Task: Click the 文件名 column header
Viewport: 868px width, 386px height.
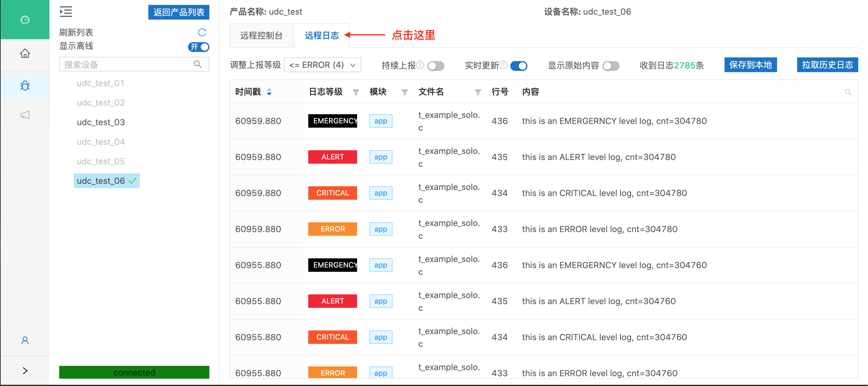Action: (431, 92)
